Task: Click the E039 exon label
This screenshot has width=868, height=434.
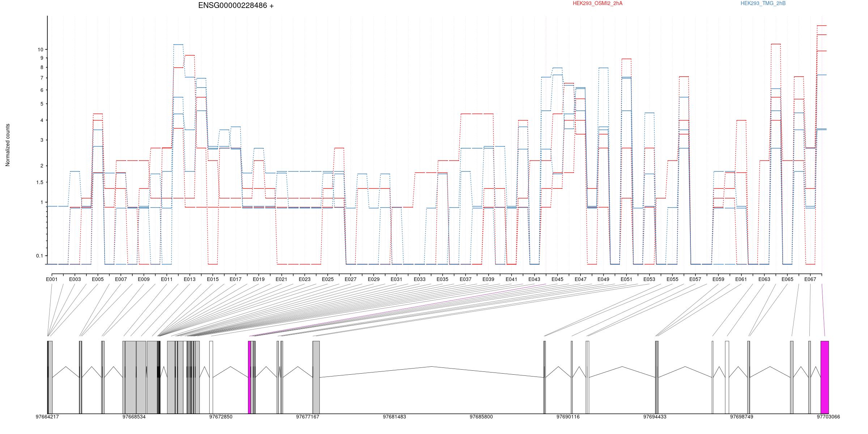Action: (x=488, y=280)
